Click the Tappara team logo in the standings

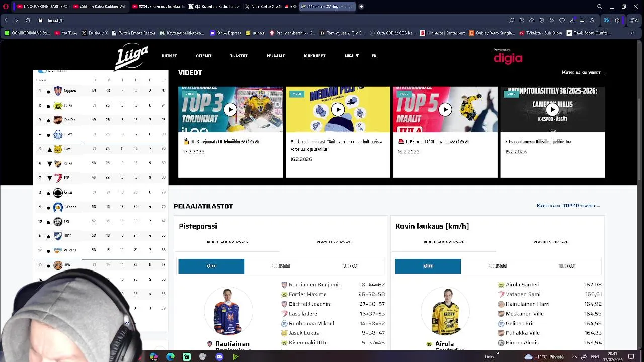click(x=58, y=91)
